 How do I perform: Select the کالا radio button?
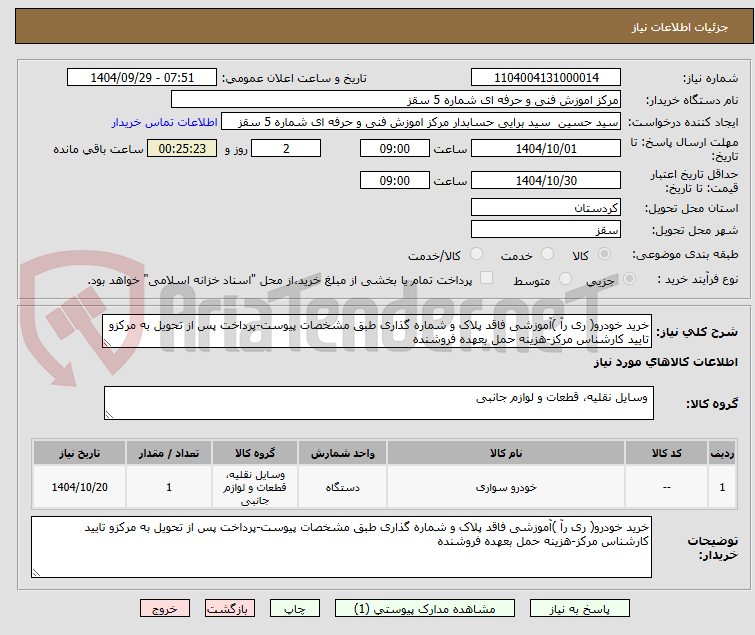(x=604, y=254)
